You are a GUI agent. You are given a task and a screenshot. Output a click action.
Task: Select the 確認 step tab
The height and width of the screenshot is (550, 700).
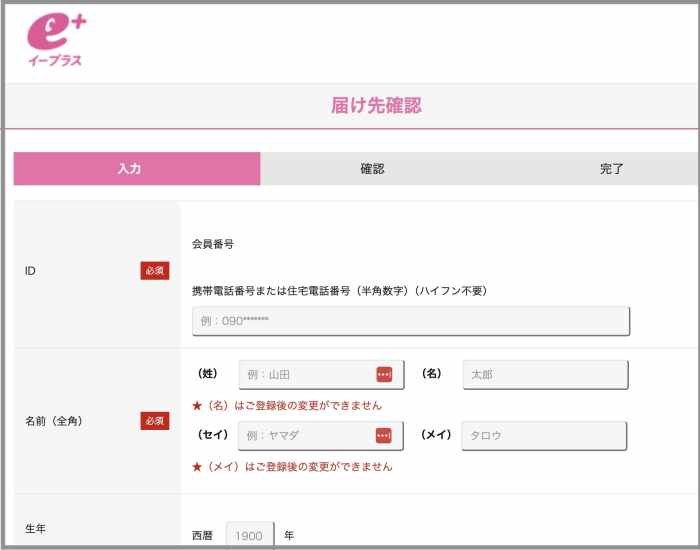tap(372, 169)
